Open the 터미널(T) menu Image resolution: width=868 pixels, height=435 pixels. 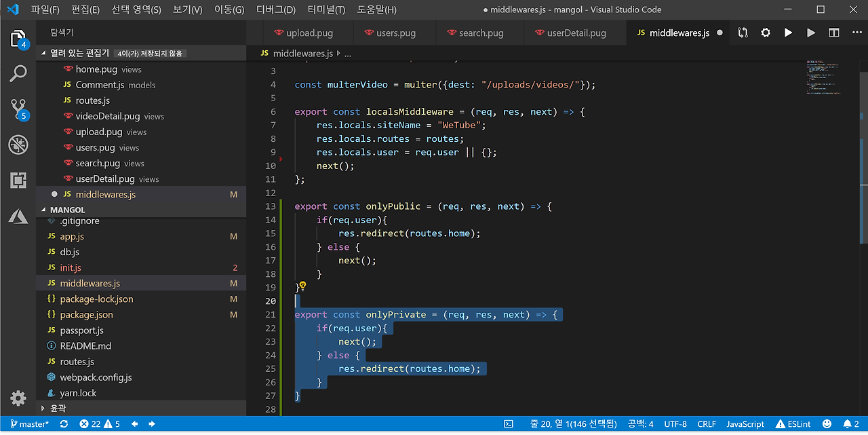tap(326, 10)
